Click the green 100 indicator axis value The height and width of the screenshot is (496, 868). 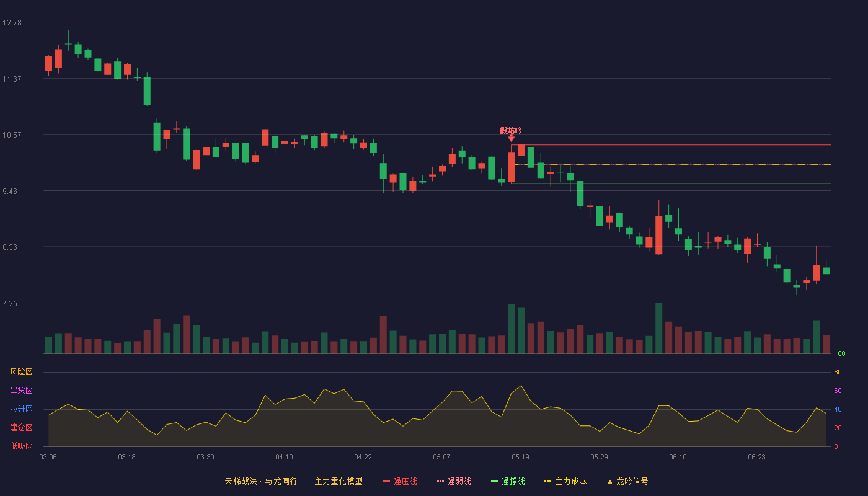[x=839, y=354]
